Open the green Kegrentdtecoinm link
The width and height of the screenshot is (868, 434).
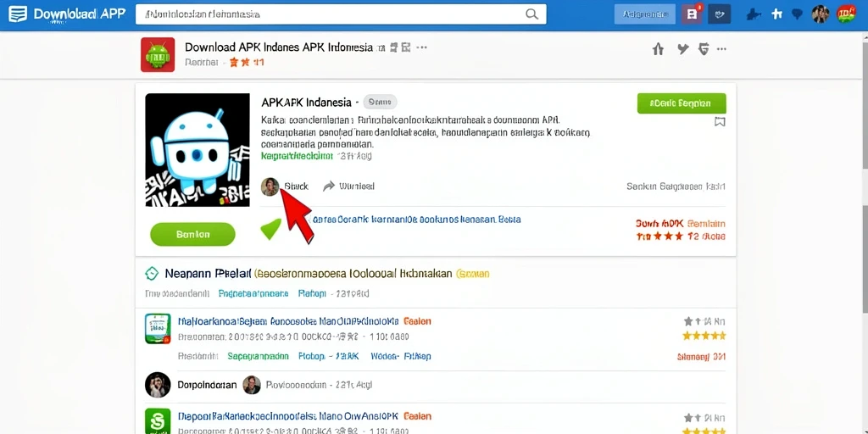pos(297,156)
